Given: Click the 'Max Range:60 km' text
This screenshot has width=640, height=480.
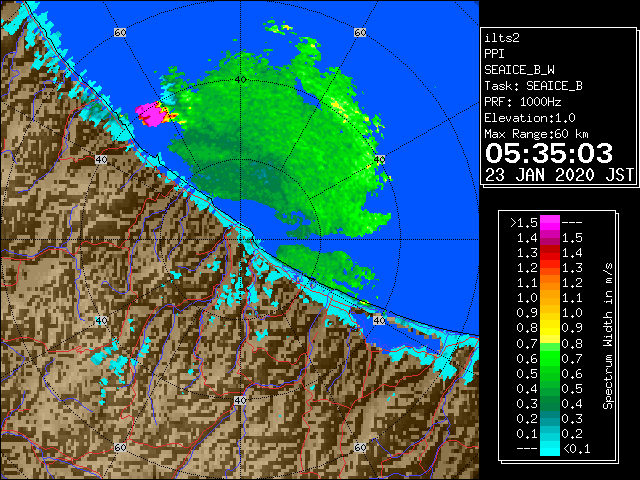Looking at the screenshot, I should (x=536, y=134).
